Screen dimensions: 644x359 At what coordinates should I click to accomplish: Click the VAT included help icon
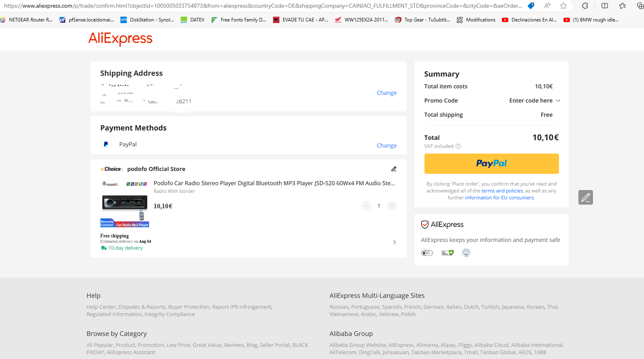click(458, 146)
